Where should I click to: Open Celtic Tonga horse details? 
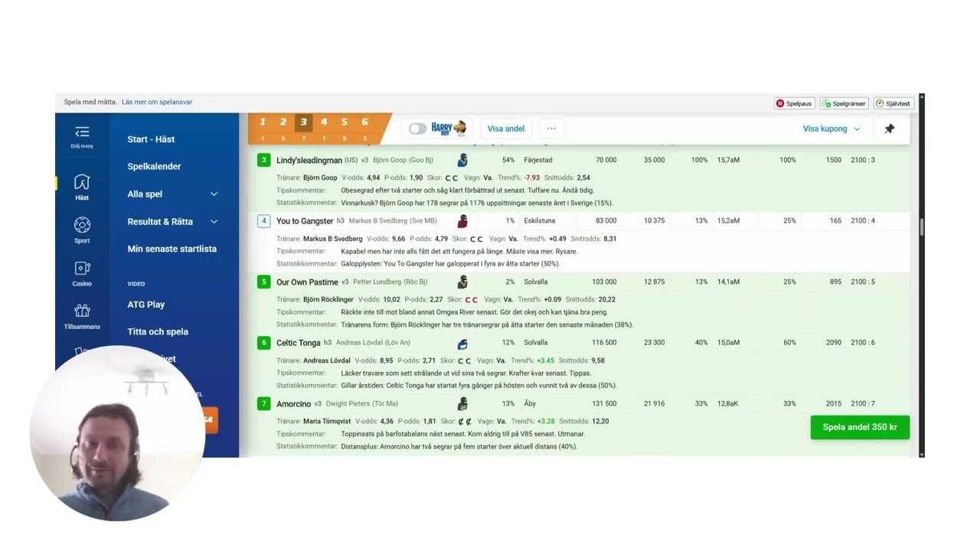point(299,343)
